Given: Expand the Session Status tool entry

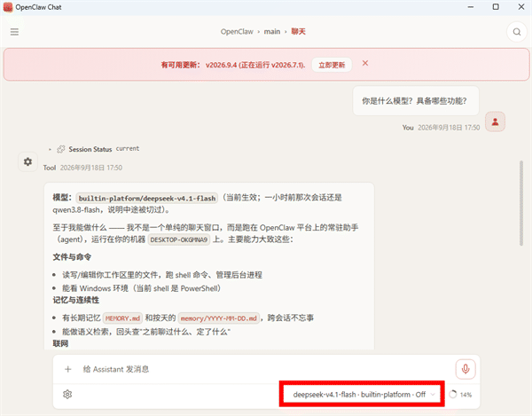Looking at the screenshot, I should pyautogui.click(x=50, y=149).
